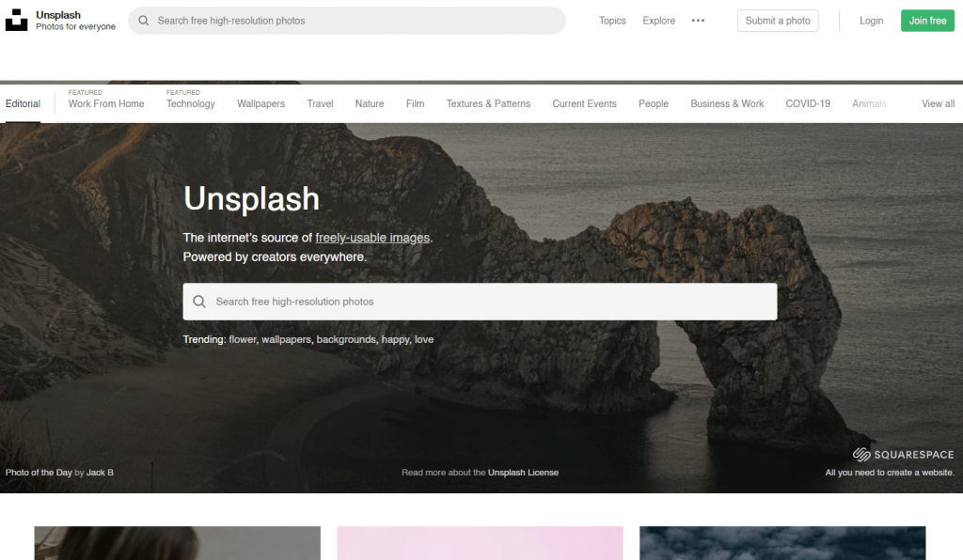Click the magnifier icon in hero search box

click(199, 302)
